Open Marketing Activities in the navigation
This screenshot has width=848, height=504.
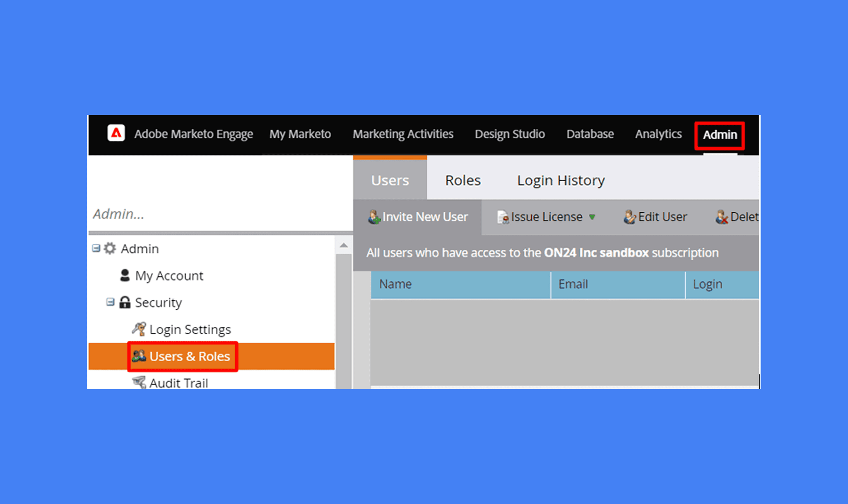(x=403, y=134)
